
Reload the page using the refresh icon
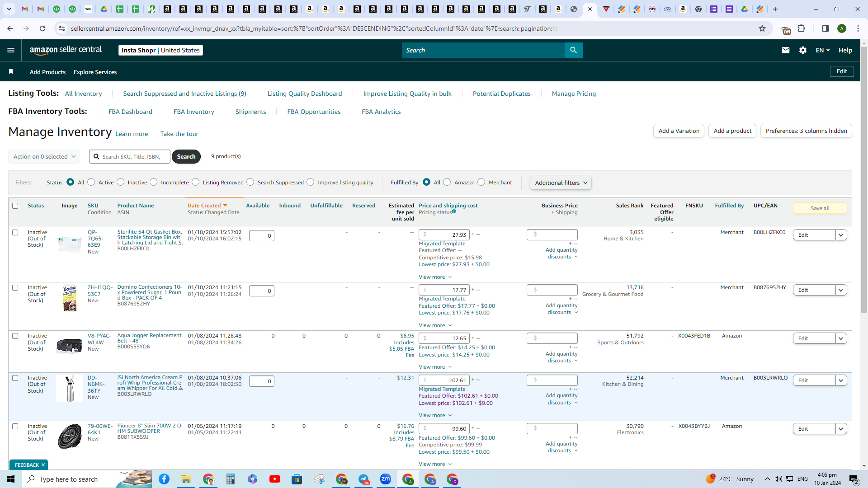(x=42, y=28)
